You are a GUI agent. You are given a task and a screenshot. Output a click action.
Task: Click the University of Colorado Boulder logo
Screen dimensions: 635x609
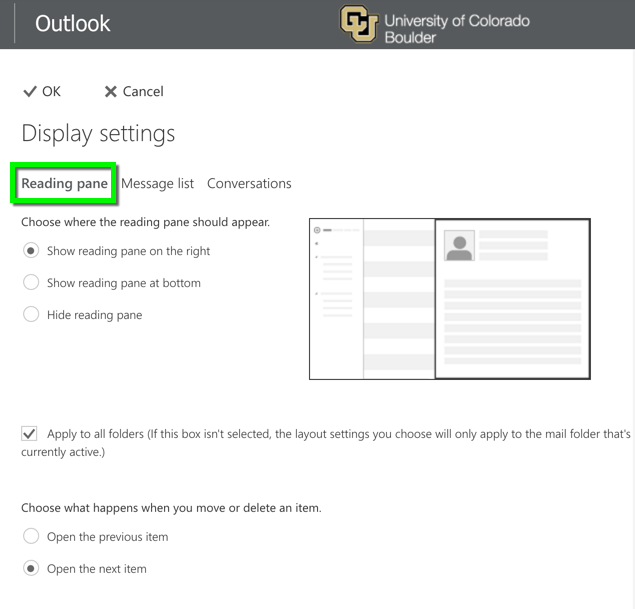coord(434,24)
